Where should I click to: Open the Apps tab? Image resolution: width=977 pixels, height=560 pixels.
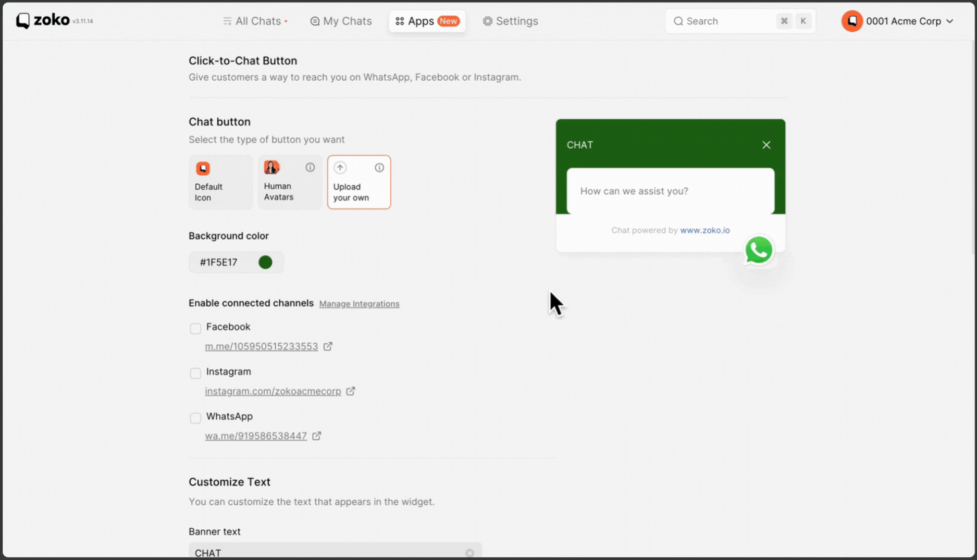click(x=427, y=21)
